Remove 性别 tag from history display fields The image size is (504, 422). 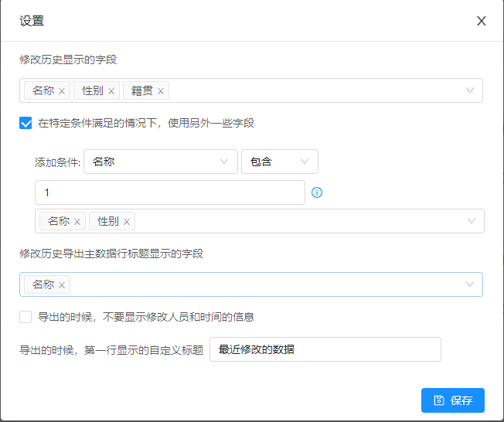[111, 91]
